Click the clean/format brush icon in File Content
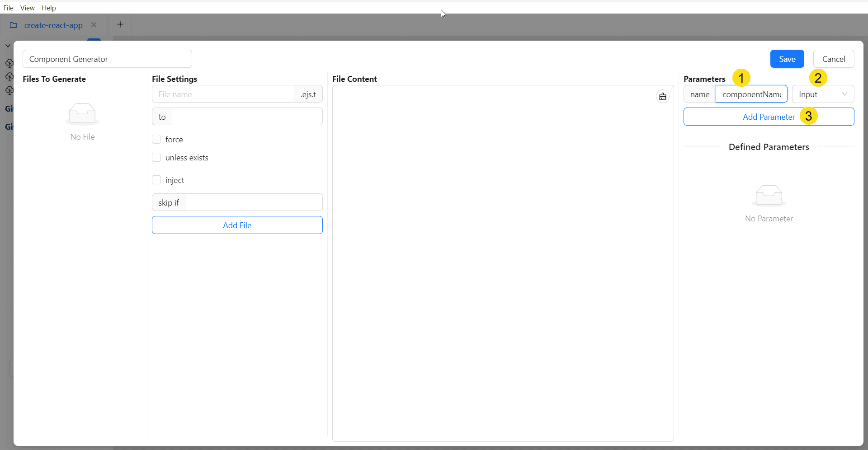 pyautogui.click(x=663, y=96)
